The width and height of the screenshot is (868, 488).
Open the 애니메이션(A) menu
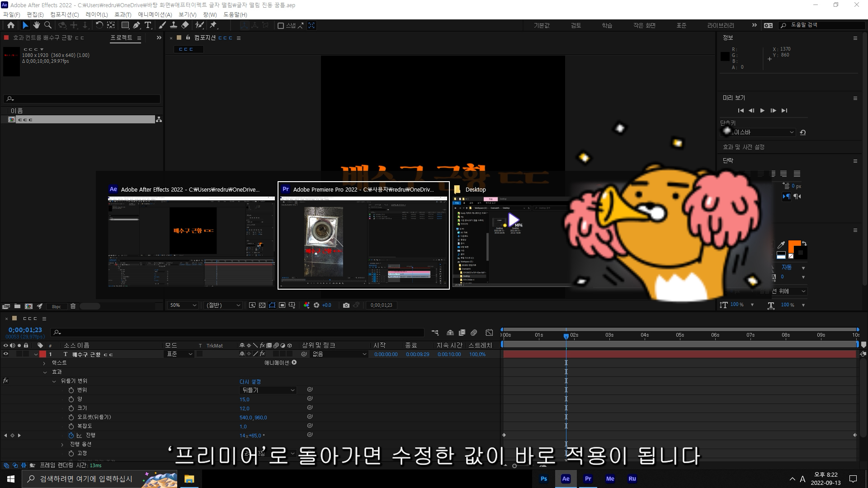point(155,14)
